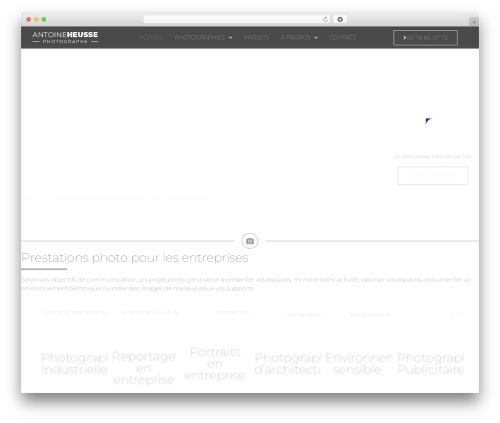Click the phone number button 06 78 66 07 73
Image resolution: width=500 pixels, height=423 pixels.
(x=425, y=38)
